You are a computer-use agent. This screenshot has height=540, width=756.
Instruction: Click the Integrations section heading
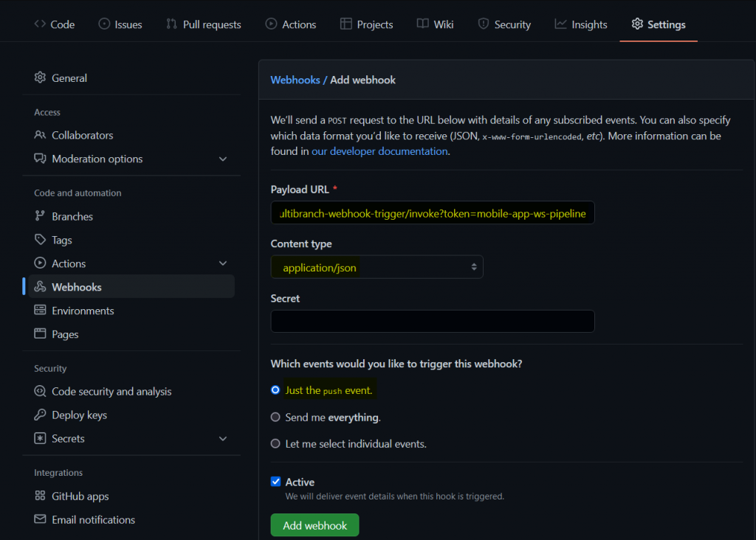(x=58, y=473)
